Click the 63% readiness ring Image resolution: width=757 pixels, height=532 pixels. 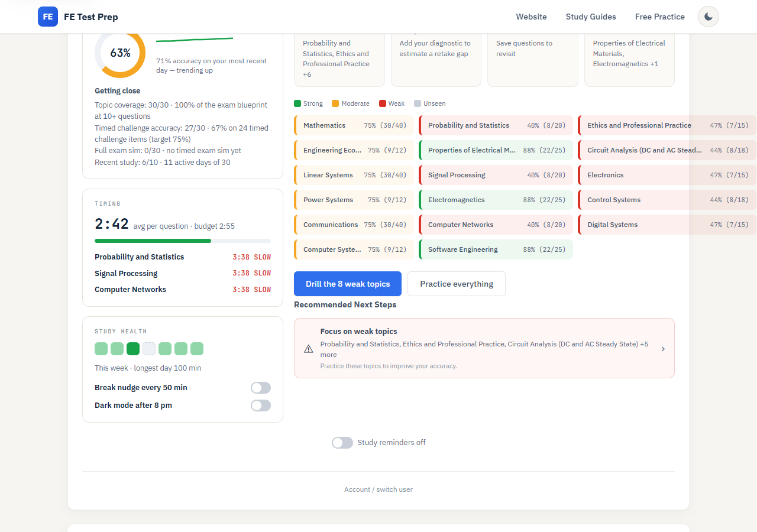pyautogui.click(x=120, y=53)
